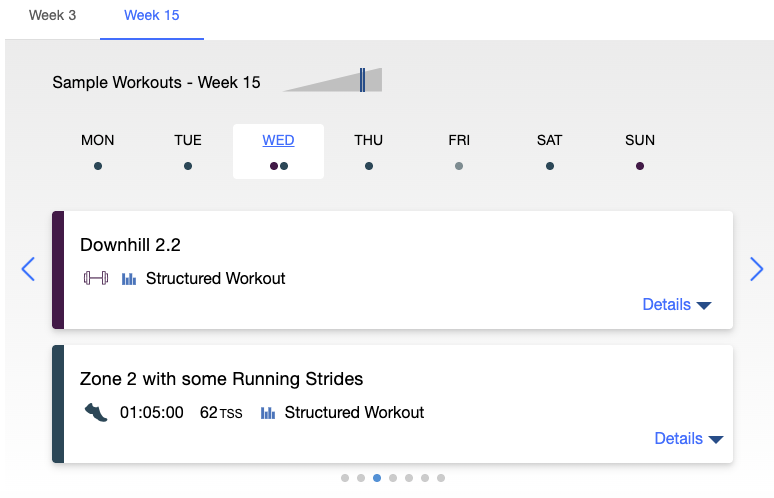The image size is (774, 498).
Task: Expand Details for Downhill 2.2
Action: (x=677, y=305)
